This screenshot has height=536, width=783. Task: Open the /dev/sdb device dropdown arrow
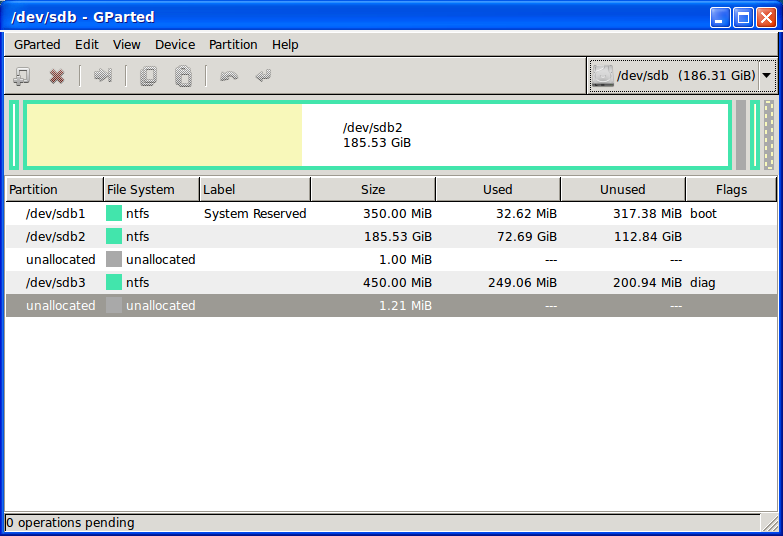click(x=766, y=75)
